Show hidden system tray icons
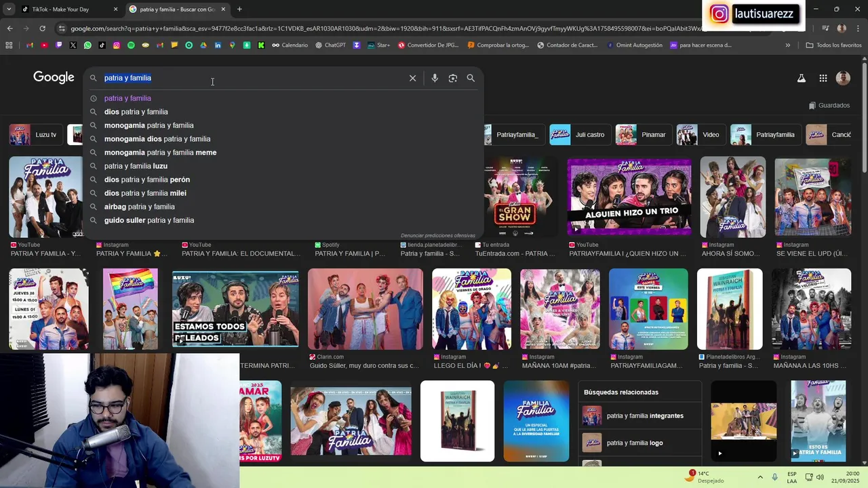This screenshot has height=488, width=868. tap(759, 477)
